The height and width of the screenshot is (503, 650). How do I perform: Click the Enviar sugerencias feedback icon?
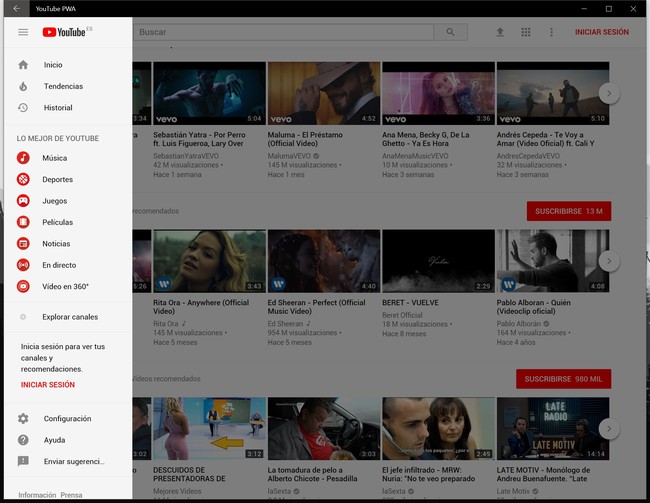click(x=23, y=461)
